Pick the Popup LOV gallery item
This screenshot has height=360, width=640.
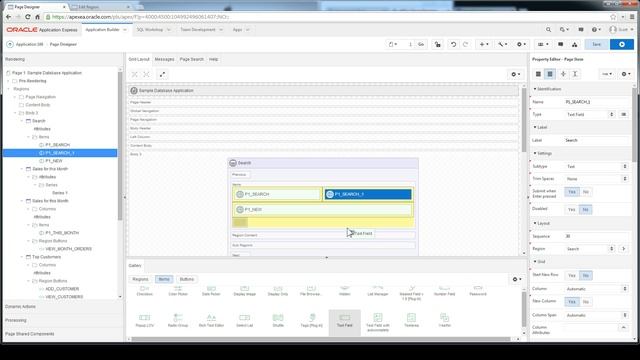[144, 320]
